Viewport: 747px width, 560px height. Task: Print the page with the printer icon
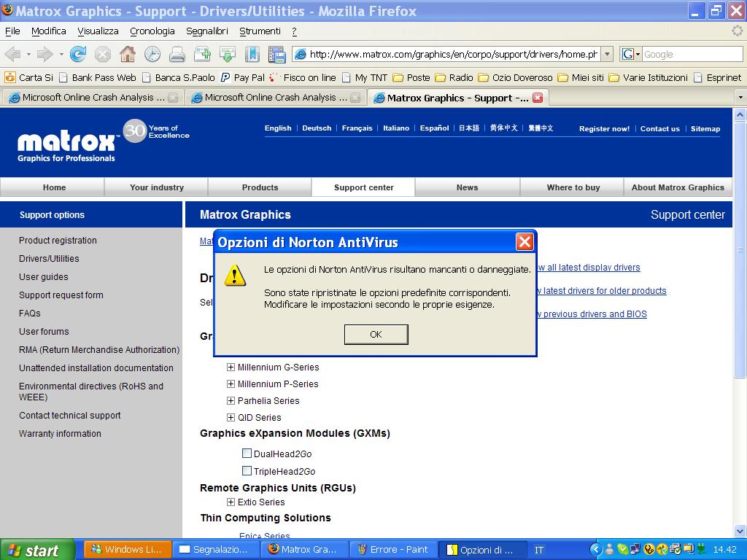coord(177,54)
